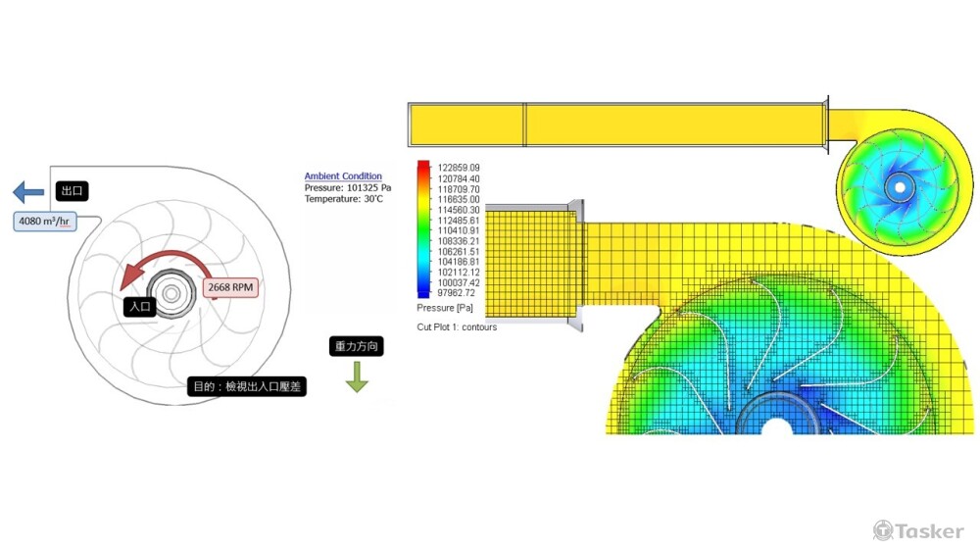Click the small fan pressure contour view
Viewport: 980px width, 551px height.
(x=898, y=184)
